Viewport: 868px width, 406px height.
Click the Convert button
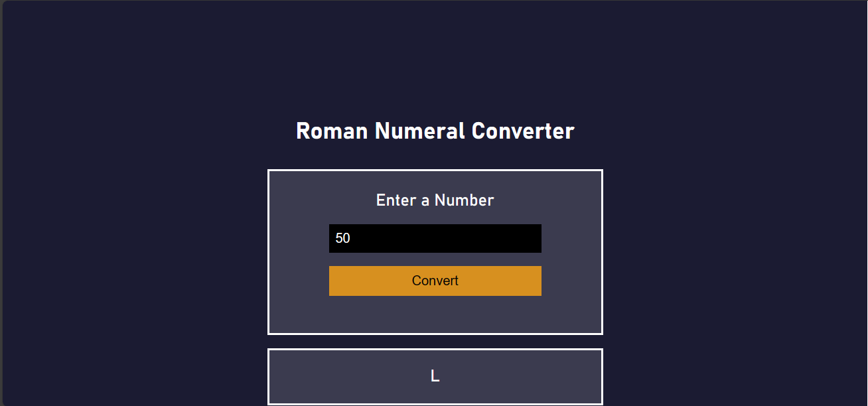(x=435, y=281)
